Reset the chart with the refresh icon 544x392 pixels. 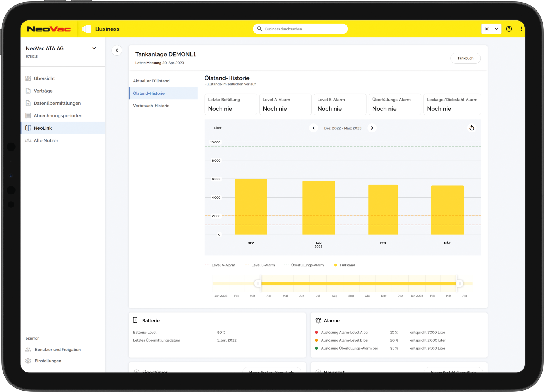click(x=472, y=128)
